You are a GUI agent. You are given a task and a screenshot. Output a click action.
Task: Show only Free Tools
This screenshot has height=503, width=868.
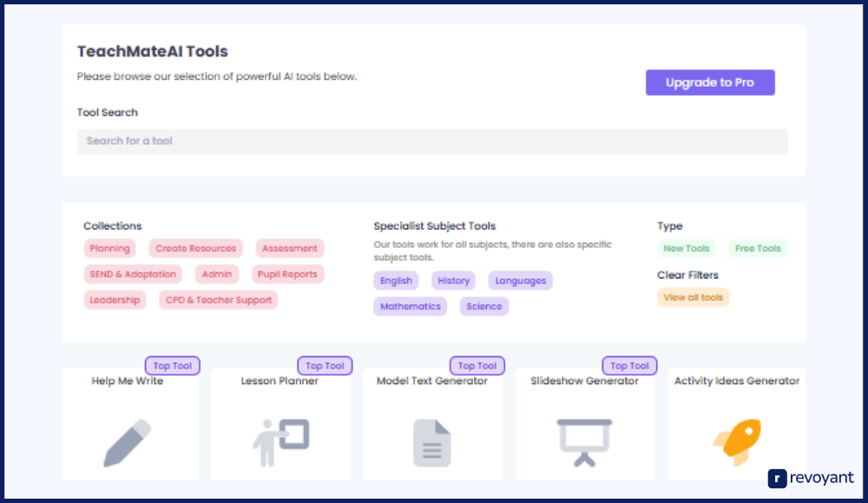758,248
